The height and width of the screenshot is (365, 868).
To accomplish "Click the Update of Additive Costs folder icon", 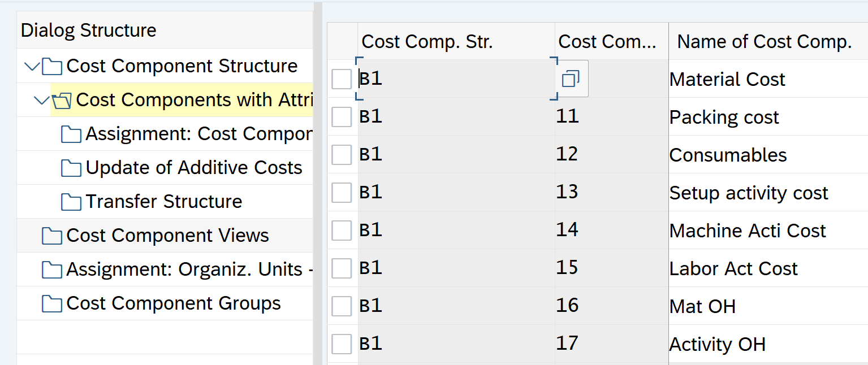I will (71, 168).
